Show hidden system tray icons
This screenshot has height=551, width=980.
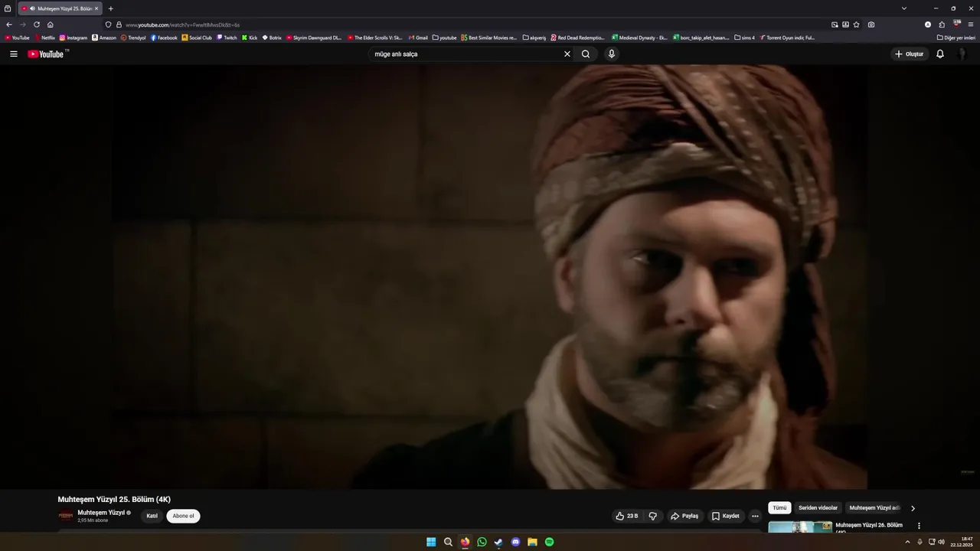point(907,542)
